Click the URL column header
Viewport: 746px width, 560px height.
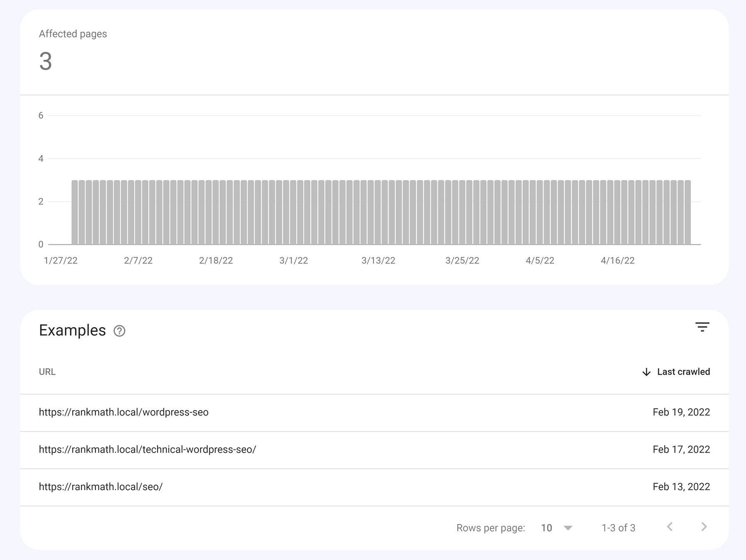[x=47, y=372]
